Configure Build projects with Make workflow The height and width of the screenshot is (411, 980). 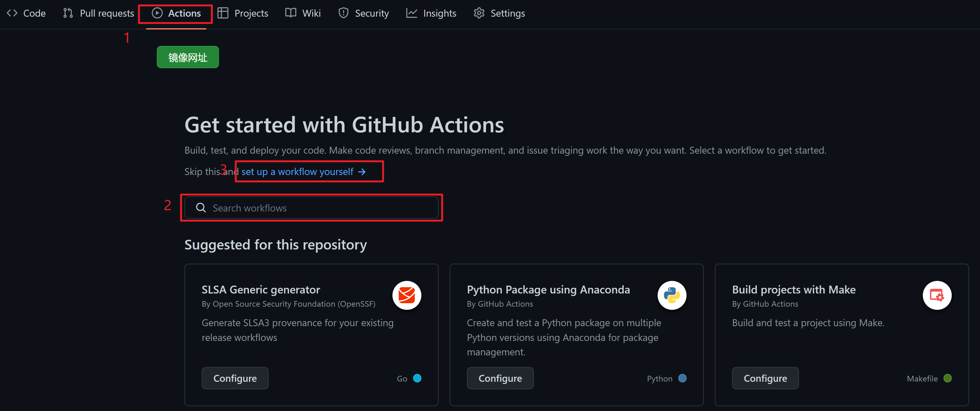[x=765, y=378]
